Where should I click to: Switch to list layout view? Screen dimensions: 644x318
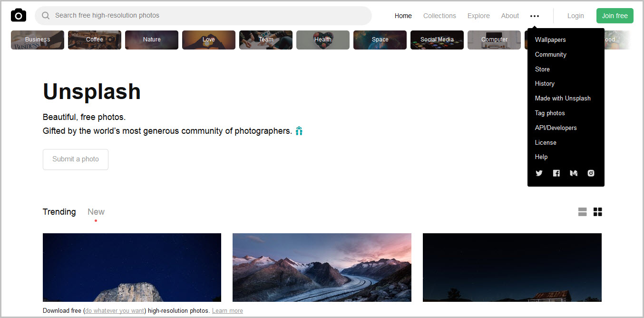[583, 212]
